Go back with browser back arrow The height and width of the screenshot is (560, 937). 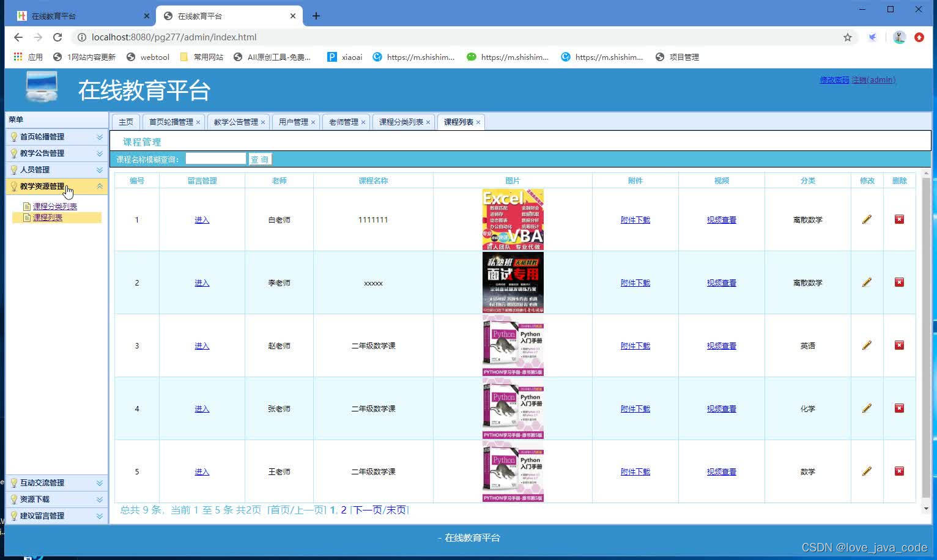[x=18, y=37]
